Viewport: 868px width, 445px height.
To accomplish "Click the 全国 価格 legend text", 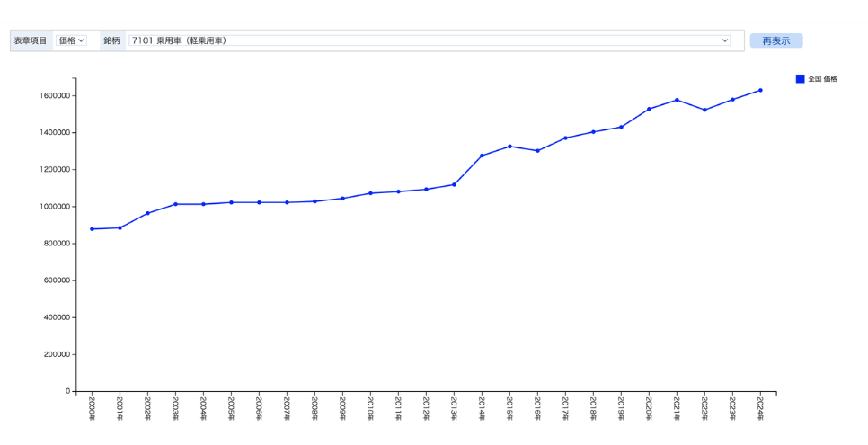I will (822, 79).
